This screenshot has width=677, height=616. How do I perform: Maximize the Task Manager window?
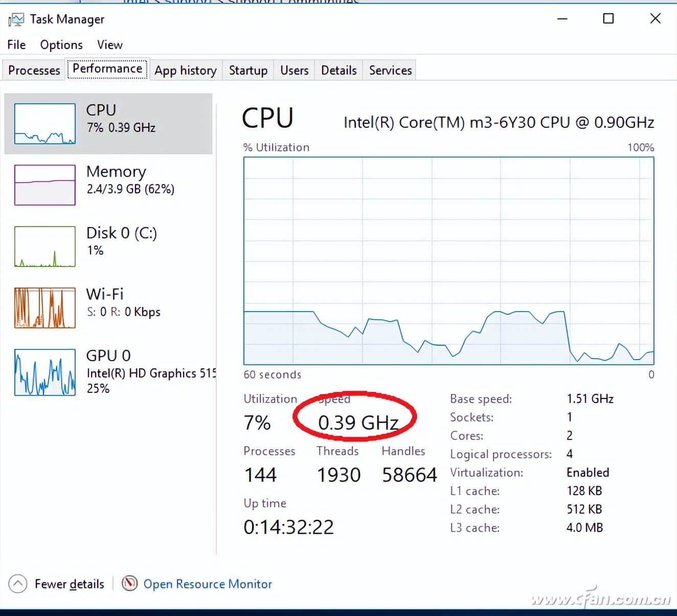(608, 19)
